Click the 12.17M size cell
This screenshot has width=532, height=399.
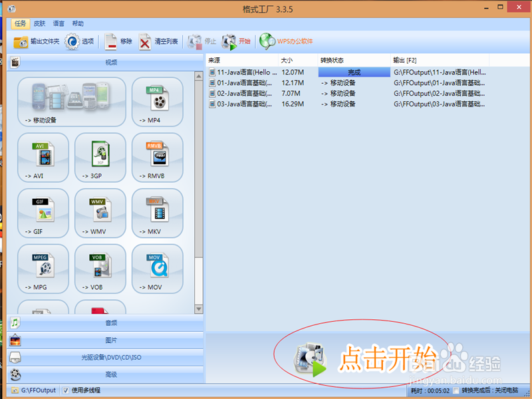point(293,82)
